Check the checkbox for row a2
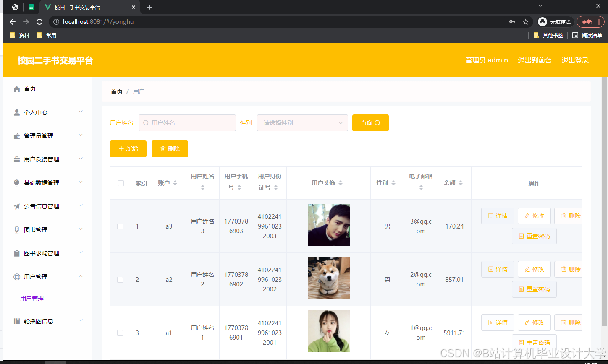 120,280
